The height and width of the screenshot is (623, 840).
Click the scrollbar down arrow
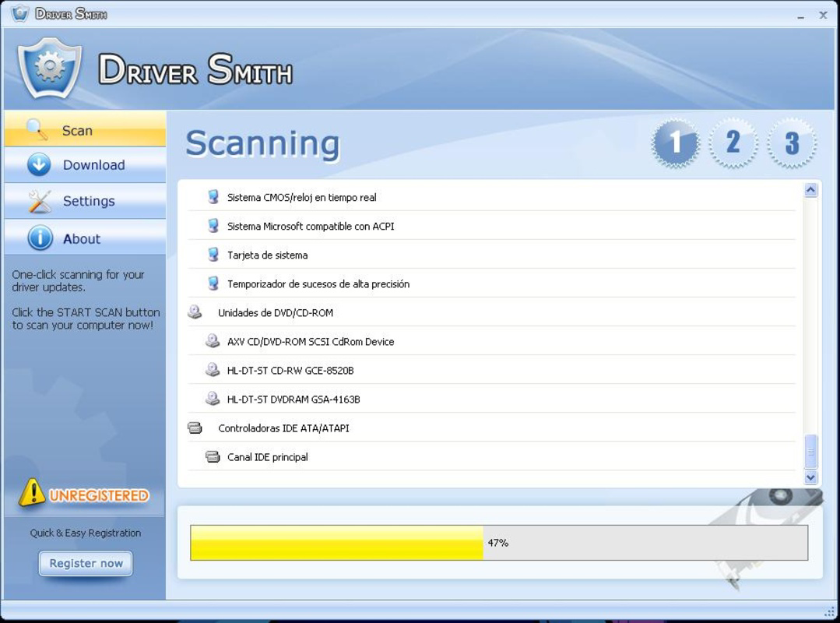click(810, 477)
